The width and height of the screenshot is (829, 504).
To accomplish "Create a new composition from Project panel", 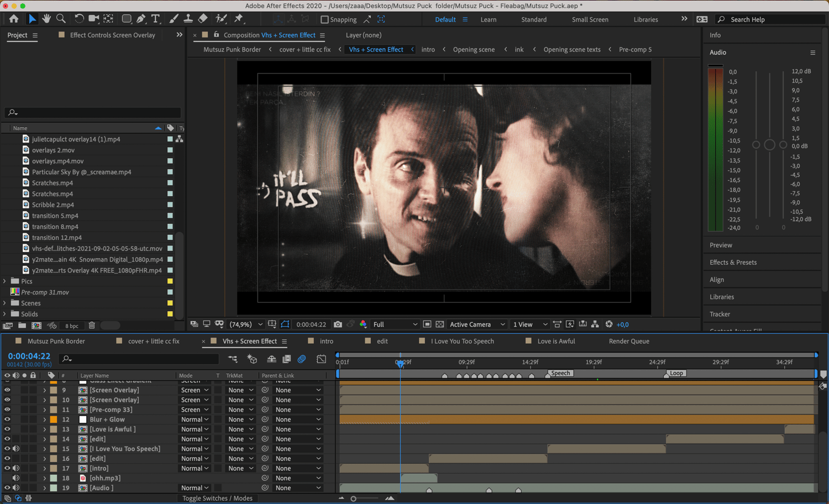I will tap(36, 326).
